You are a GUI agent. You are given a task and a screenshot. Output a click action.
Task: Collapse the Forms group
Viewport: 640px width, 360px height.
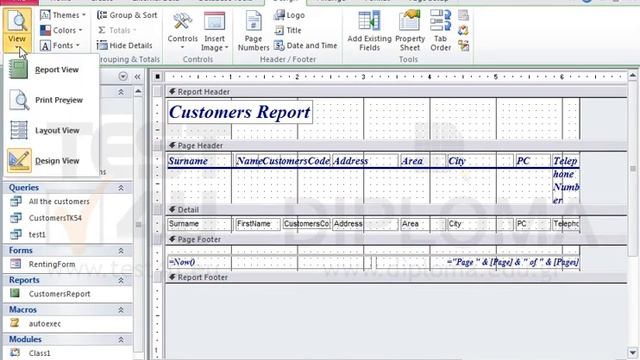[x=121, y=251]
